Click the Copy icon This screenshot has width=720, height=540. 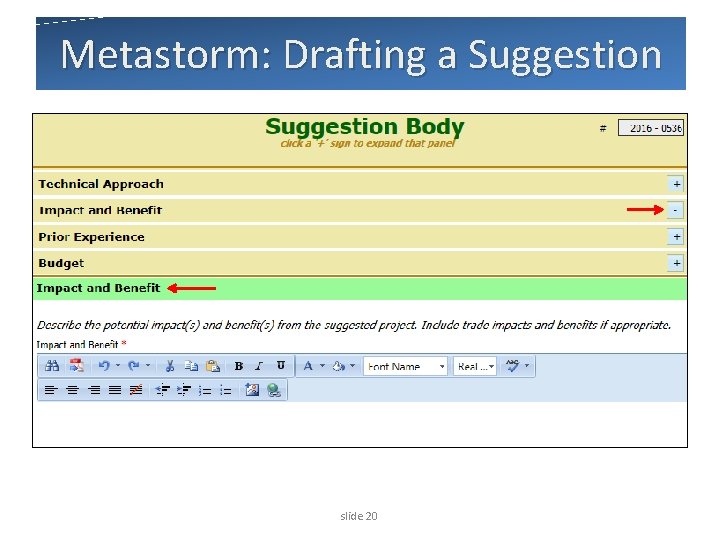(191, 366)
